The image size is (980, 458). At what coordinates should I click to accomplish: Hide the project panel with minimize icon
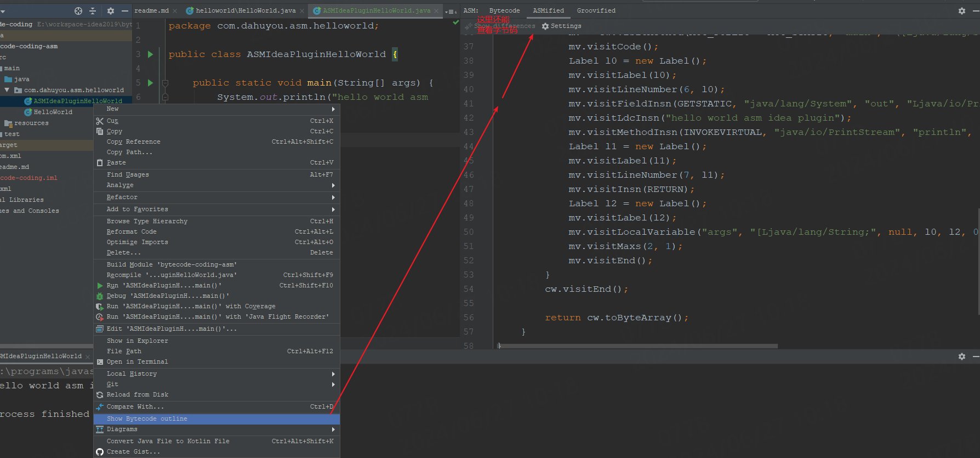click(125, 11)
